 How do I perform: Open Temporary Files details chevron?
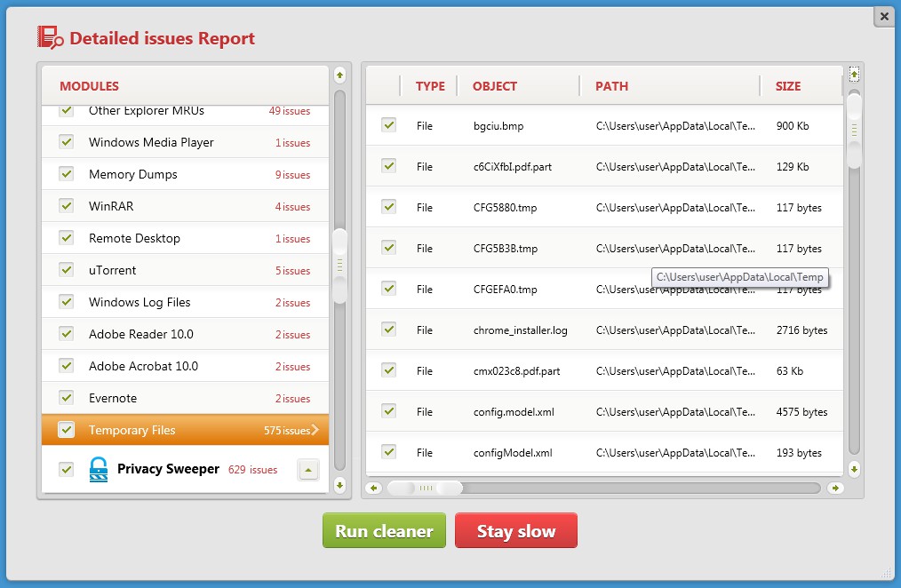315,430
